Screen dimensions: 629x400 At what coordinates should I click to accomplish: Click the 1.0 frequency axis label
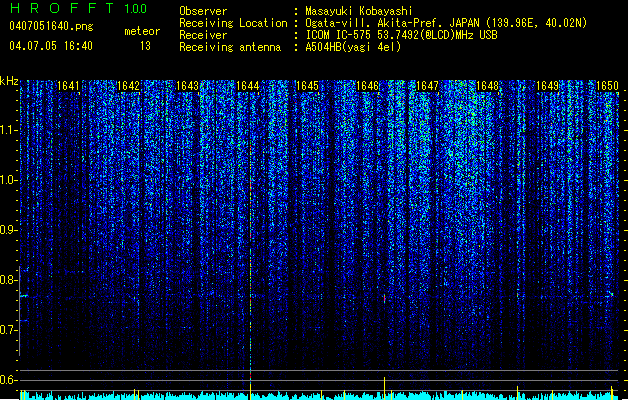point(9,180)
